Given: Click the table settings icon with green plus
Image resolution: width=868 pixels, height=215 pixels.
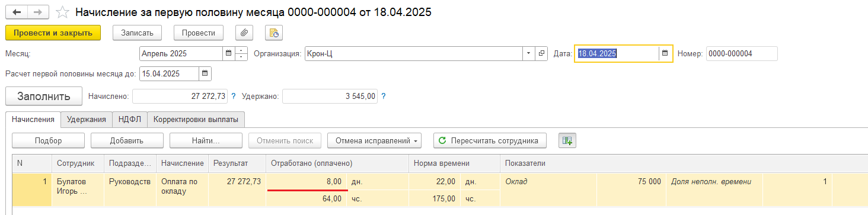Looking at the screenshot, I should tap(567, 140).
